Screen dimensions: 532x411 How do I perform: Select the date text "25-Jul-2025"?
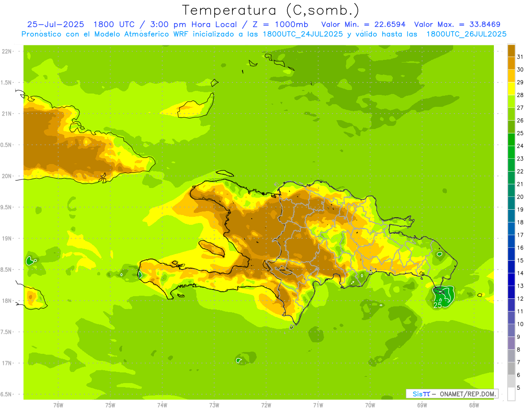(x=55, y=24)
